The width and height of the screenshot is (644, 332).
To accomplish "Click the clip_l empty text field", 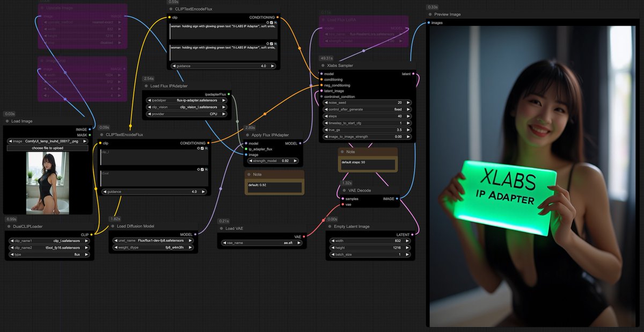I will pyautogui.click(x=153, y=157).
